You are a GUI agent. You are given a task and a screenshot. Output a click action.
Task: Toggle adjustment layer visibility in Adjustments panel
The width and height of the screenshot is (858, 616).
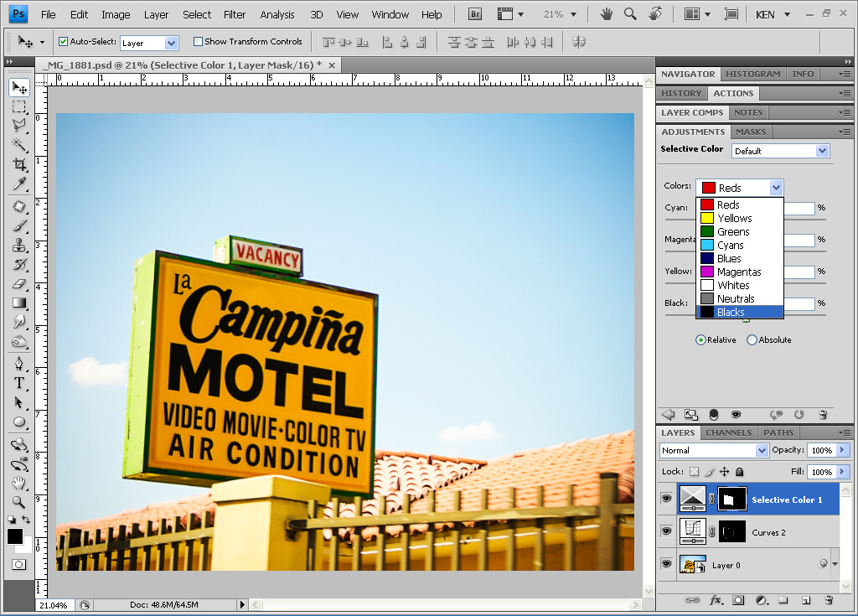click(736, 415)
